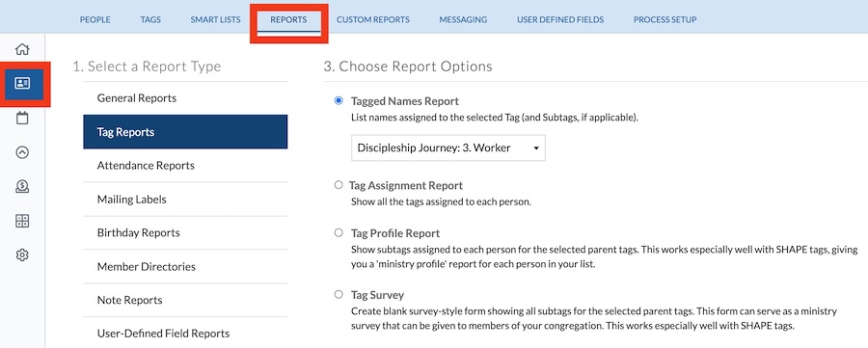The image size is (868, 348).
Task: Open the grid layout sidebar icon
Action: [x=22, y=222]
